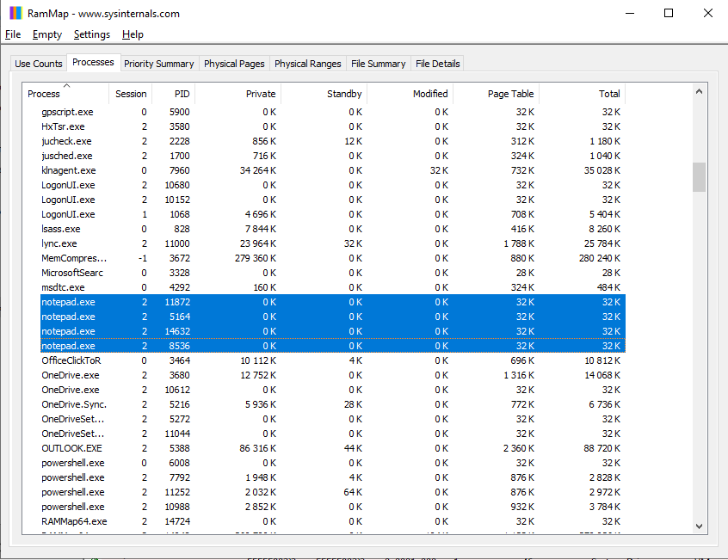This screenshot has height=560, width=728.
Task: Click the 34 264 K private value
Action: [257, 170]
